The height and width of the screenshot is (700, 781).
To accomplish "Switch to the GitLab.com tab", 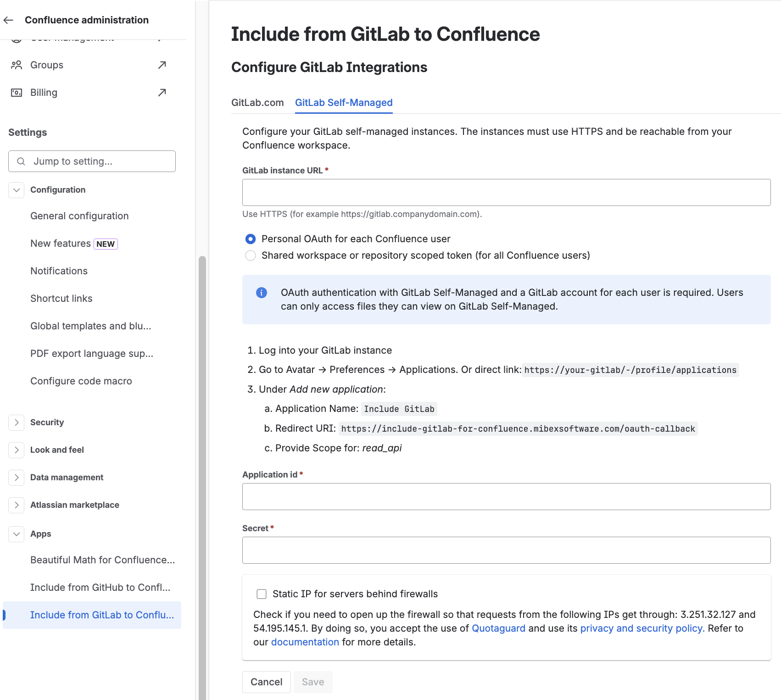I will tap(258, 102).
